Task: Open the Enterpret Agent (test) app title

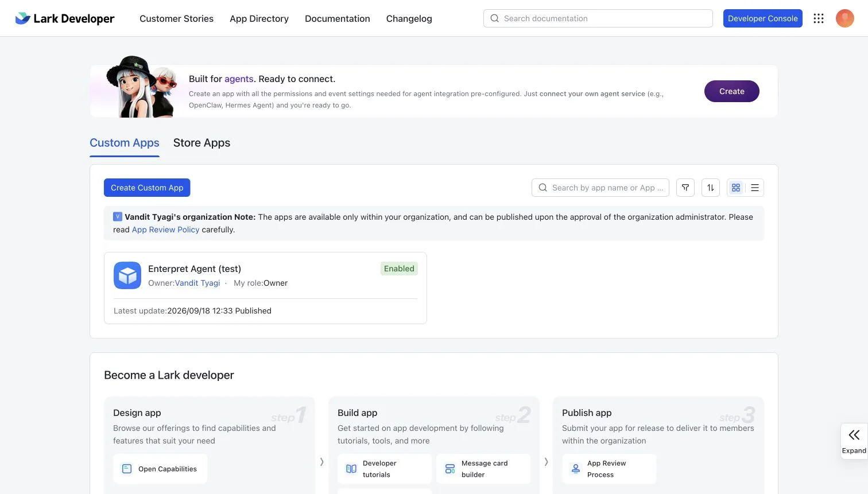Action: tap(195, 269)
